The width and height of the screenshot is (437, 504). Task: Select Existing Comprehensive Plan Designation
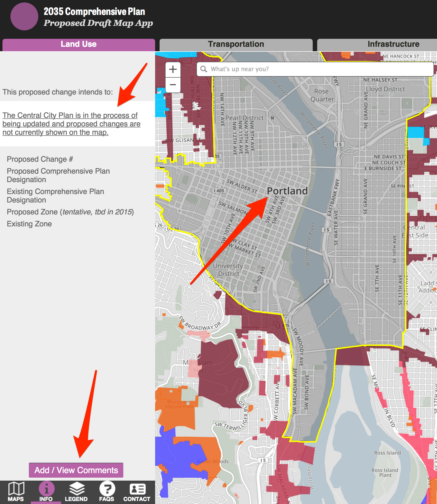(55, 196)
